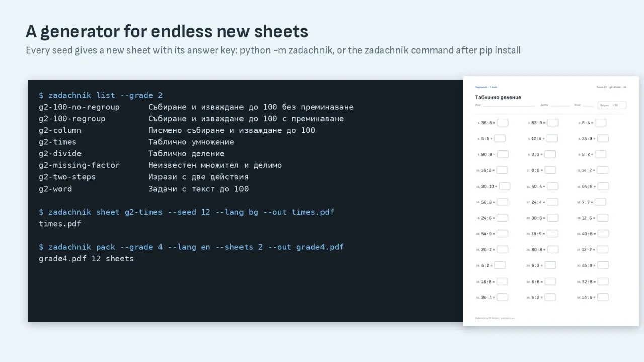This screenshot has width=644, height=362.
Task: Select the g2-word list entry
Action: point(143,189)
